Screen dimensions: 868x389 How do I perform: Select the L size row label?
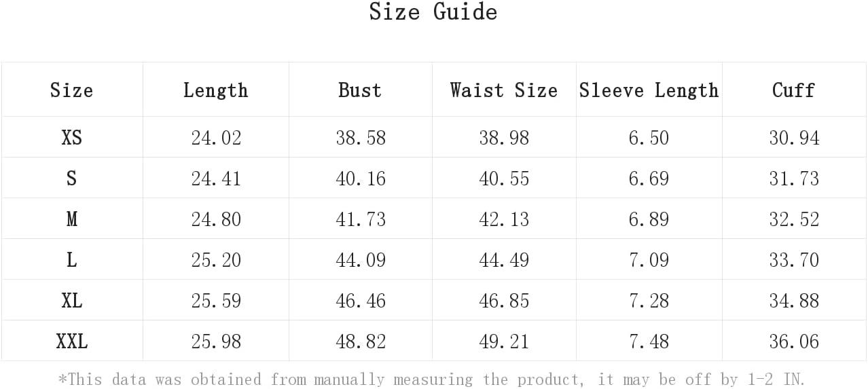(x=72, y=260)
